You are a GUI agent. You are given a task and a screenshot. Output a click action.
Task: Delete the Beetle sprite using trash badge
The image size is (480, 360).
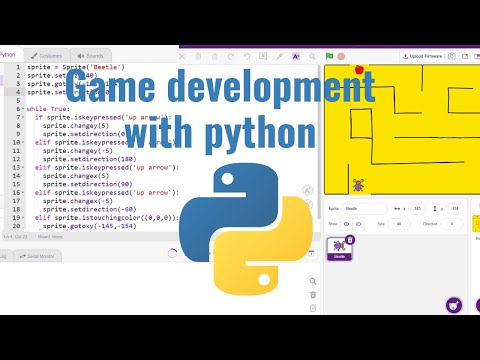(350, 239)
